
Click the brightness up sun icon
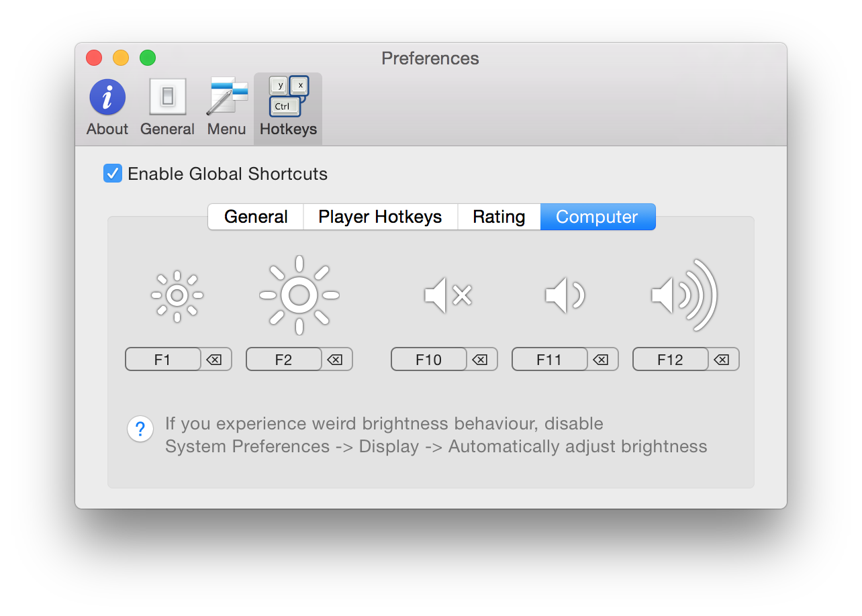pyautogui.click(x=299, y=295)
